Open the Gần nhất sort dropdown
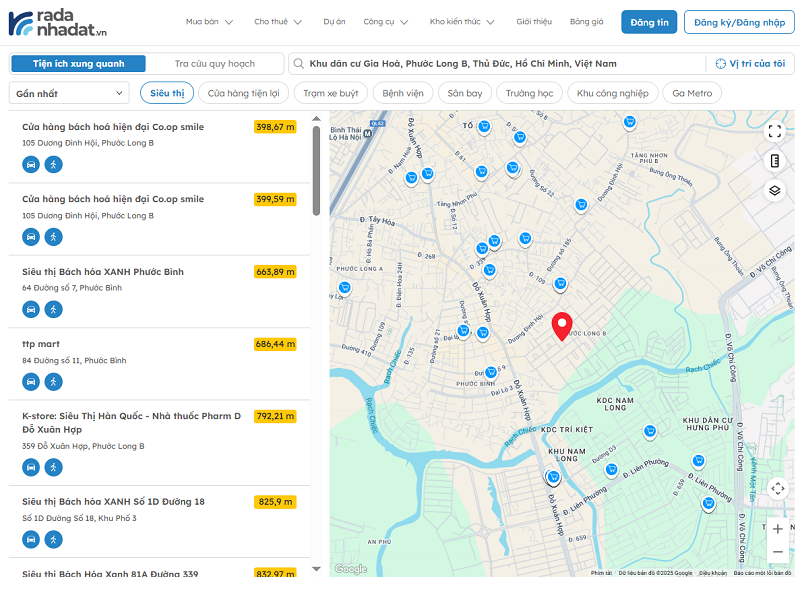This screenshot has height=589, width=800. click(69, 93)
